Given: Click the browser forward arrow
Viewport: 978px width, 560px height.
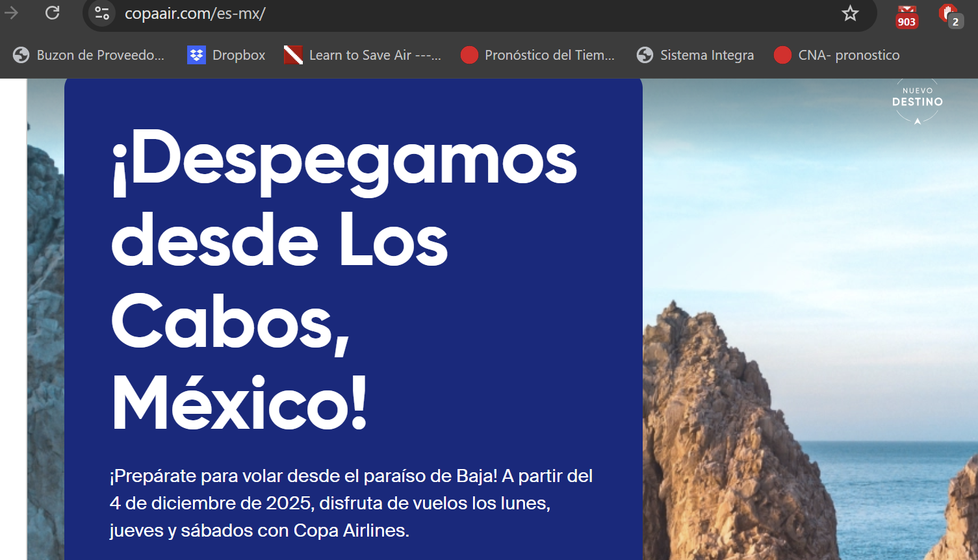Looking at the screenshot, I should 11,12.
